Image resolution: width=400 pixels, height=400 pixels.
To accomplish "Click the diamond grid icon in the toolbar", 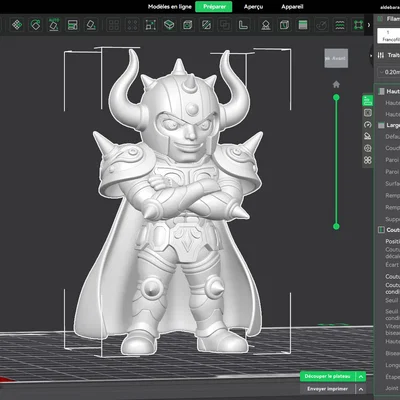I will point(17,25).
